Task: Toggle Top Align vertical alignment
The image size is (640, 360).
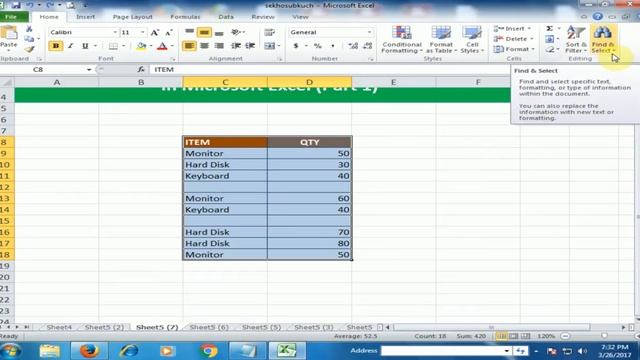Action: tap(189, 32)
